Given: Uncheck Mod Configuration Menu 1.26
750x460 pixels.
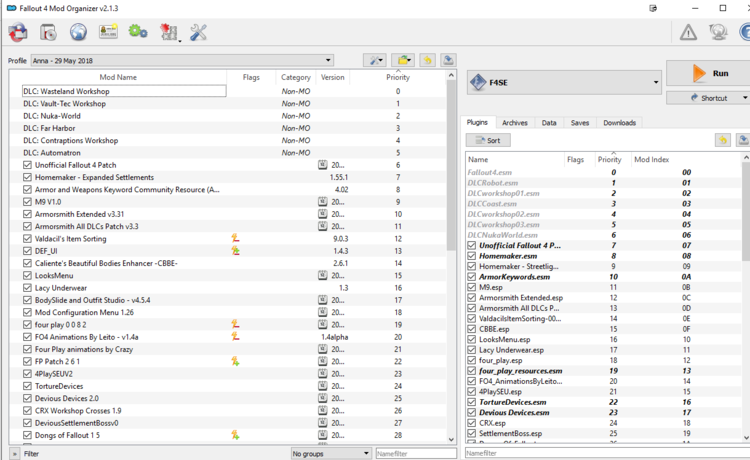Looking at the screenshot, I should [x=27, y=312].
